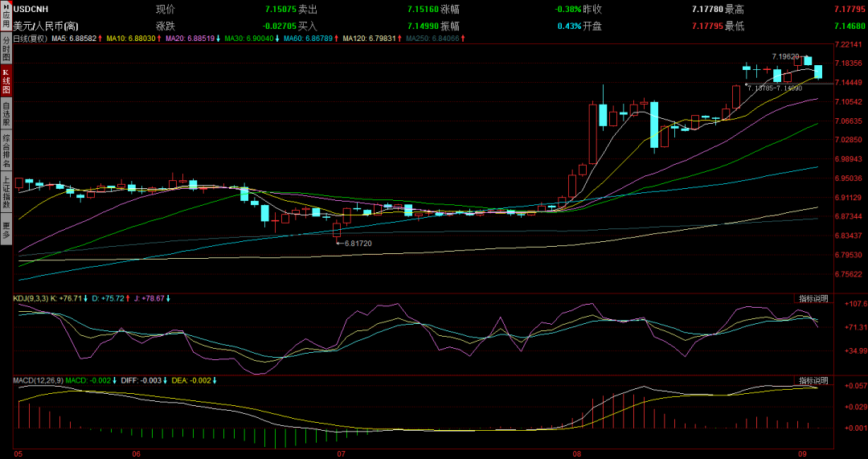Click the 7.22141 price axis label

[x=850, y=45]
